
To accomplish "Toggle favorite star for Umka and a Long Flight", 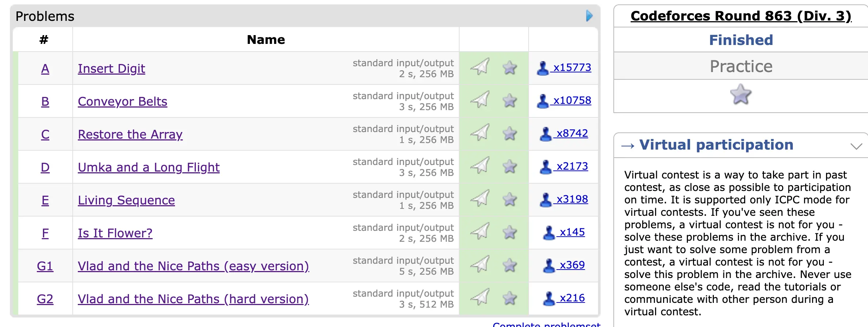I will tap(510, 166).
